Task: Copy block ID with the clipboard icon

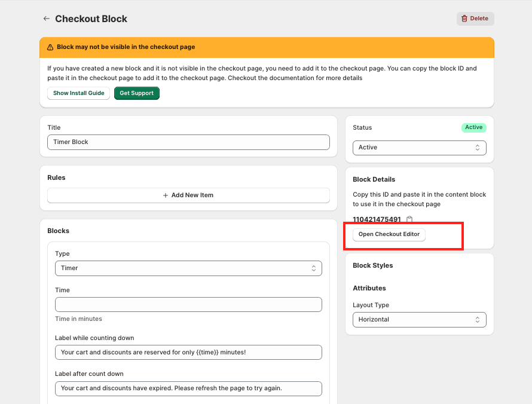Action: click(x=409, y=219)
